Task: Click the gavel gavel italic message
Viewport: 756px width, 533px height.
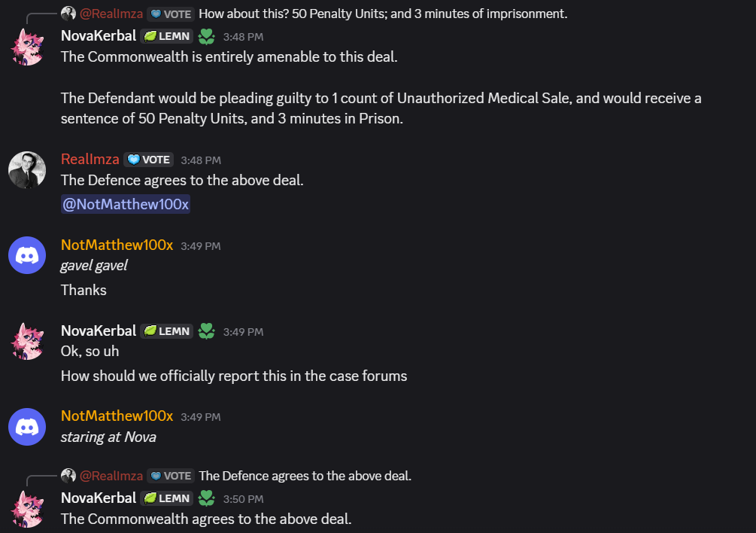Action: (x=93, y=265)
